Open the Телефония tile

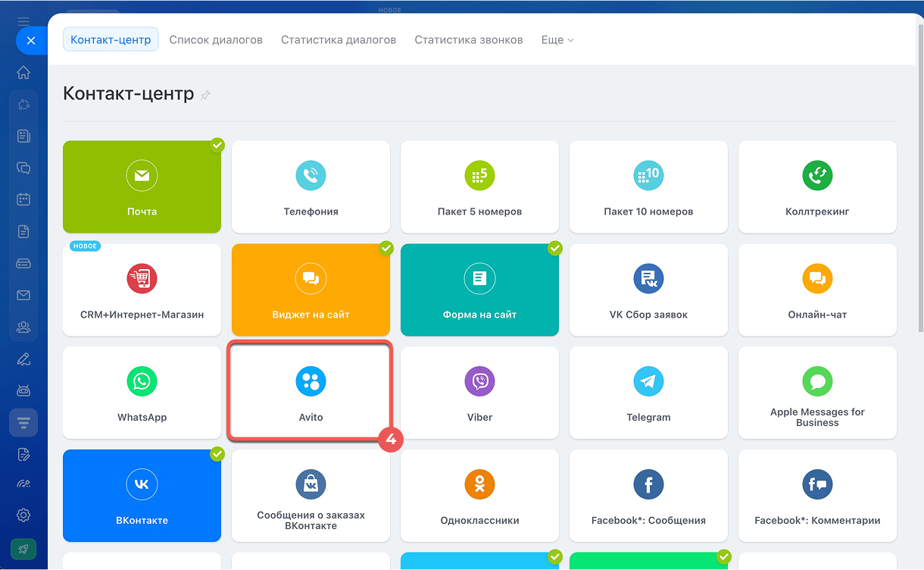311,186
